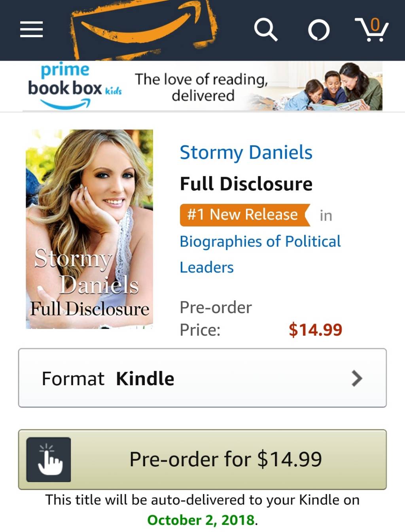Activate the Alexa circle icon
Viewport: 405px width, 532px height.
coord(319,30)
